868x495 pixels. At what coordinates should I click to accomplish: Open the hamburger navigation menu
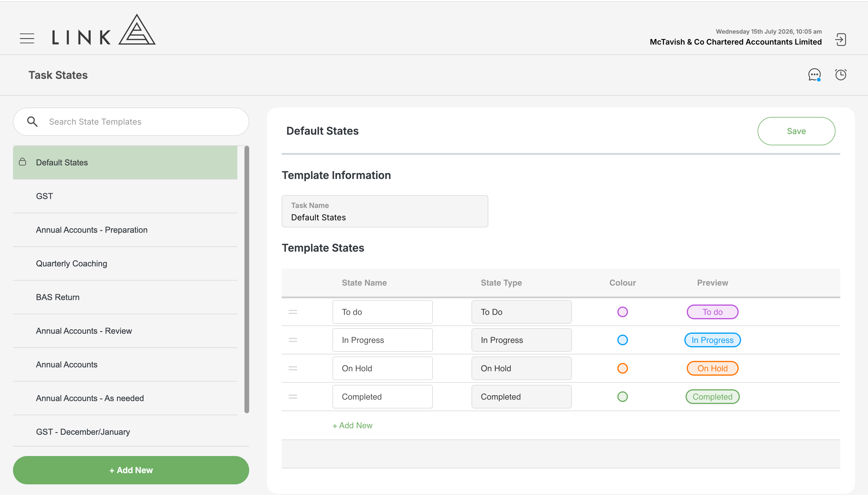(x=27, y=38)
